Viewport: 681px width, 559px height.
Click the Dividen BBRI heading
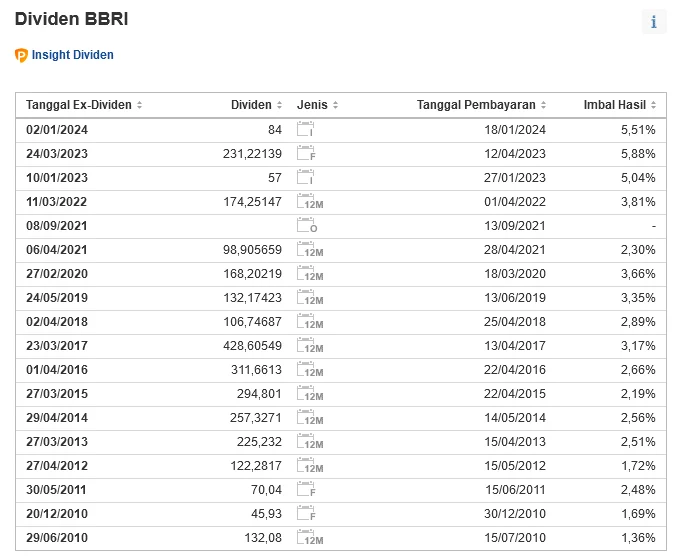coord(71,19)
